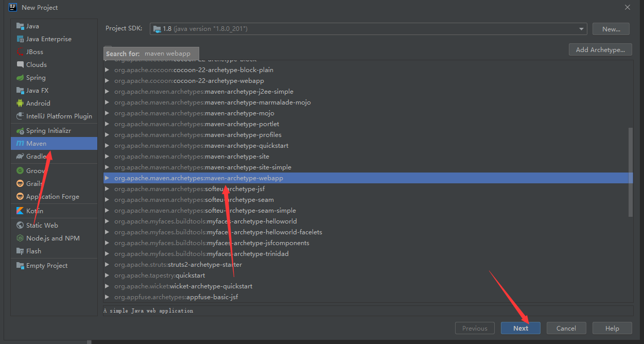
Task: Choose the Java Enterprise icon
Action: (20, 39)
